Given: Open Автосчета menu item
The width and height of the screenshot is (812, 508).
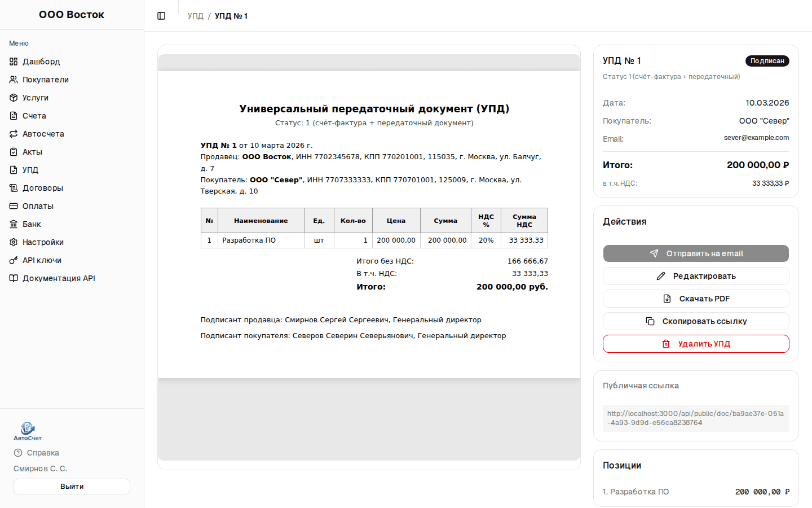Looking at the screenshot, I should pyautogui.click(x=72, y=134).
